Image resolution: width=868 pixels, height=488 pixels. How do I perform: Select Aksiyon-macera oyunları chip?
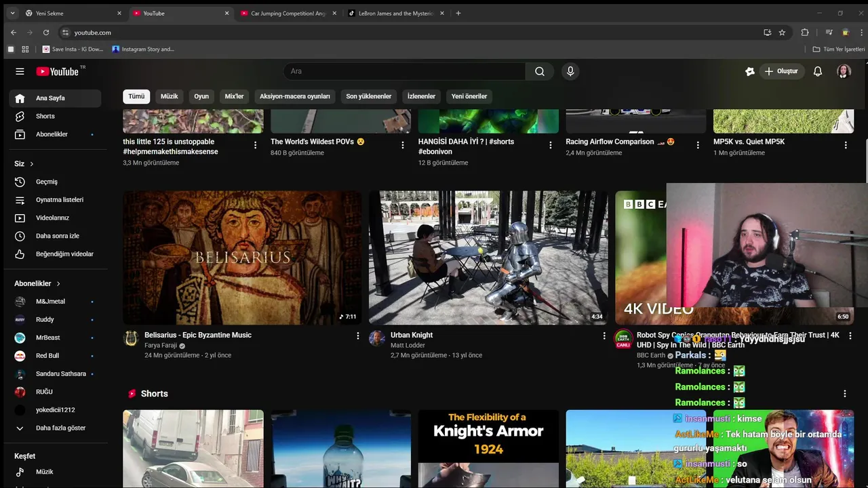[x=295, y=96]
